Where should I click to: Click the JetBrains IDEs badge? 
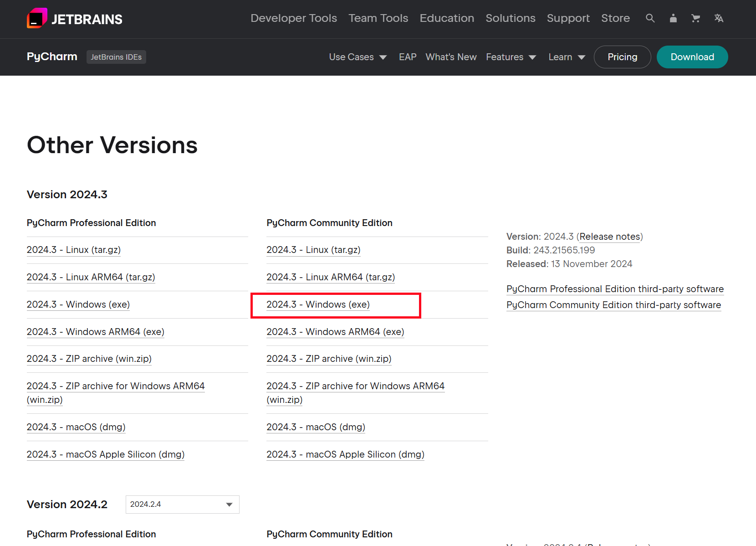(x=116, y=57)
